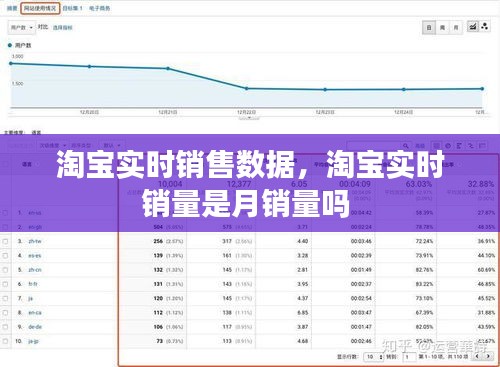The image size is (500, 367).
Task: Click the 6.85 value in en-ca row
Action: 303,313
